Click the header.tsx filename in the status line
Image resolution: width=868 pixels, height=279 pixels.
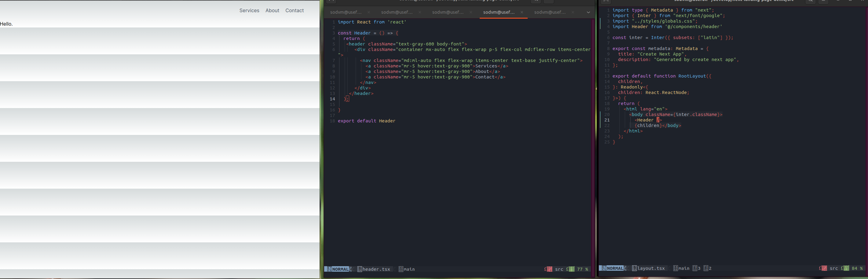(376, 269)
